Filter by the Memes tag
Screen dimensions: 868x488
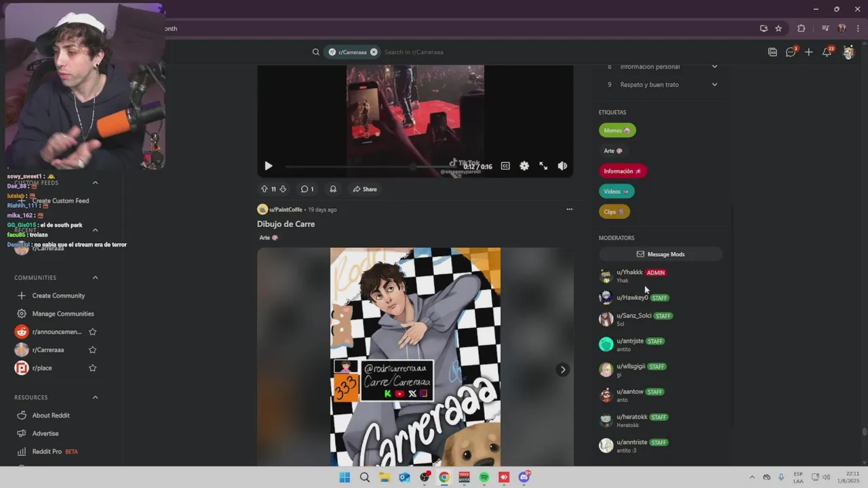point(617,130)
